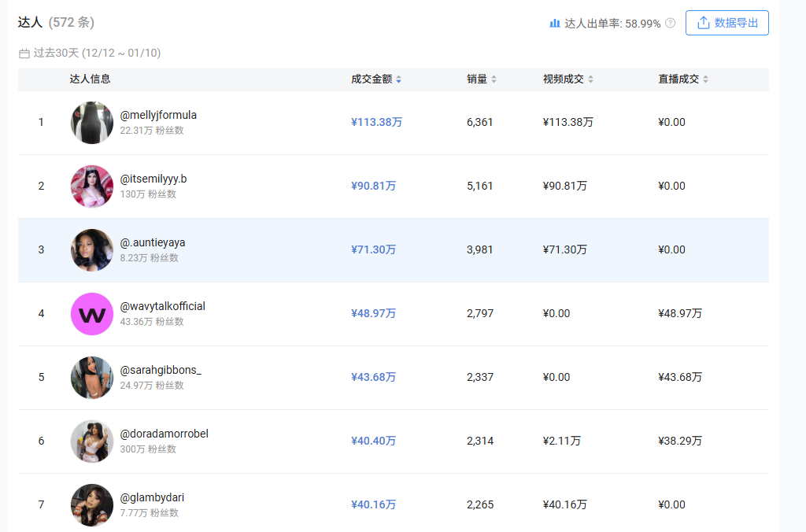Click the pink W logo of wavytalkofficial
This screenshot has width=806, height=532.
pyautogui.click(x=92, y=314)
